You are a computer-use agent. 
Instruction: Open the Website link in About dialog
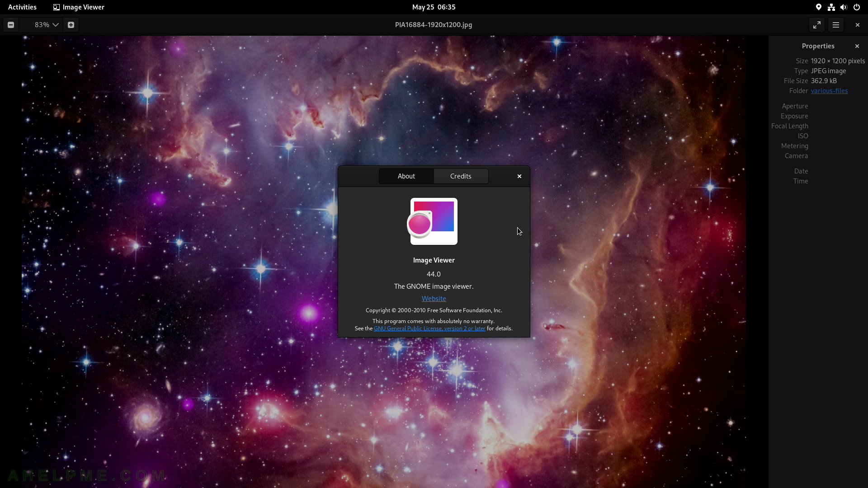point(434,299)
